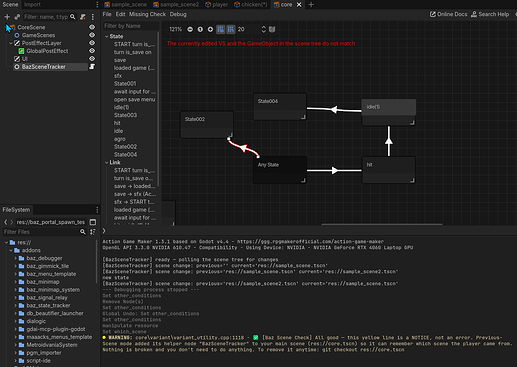Zoom out the state graph
The height and width of the screenshot is (367, 517).
pyautogui.click(x=190, y=29)
